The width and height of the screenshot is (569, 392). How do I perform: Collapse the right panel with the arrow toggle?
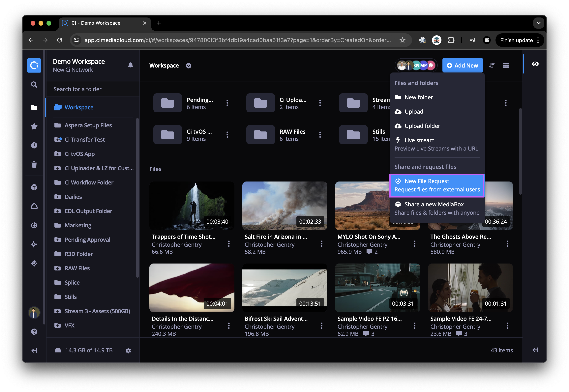pyautogui.click(x=535, y=350)
